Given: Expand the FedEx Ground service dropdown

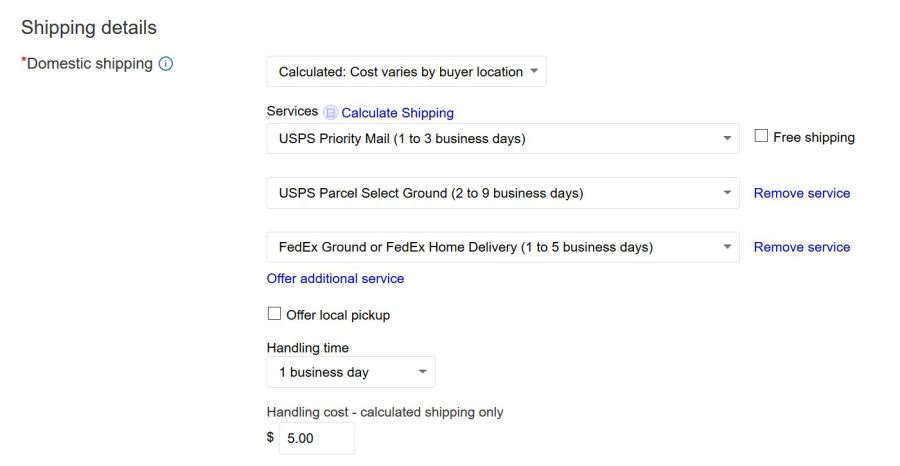Looking at the screenshot, I should (502, 247).
